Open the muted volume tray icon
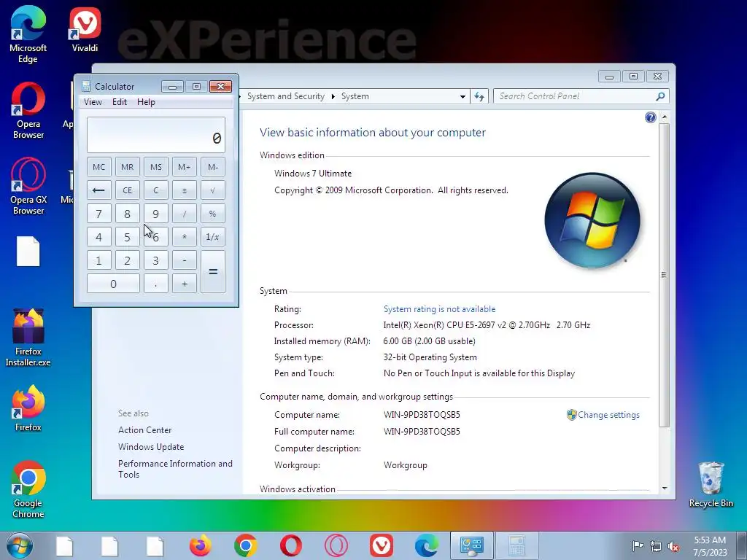 673,546
